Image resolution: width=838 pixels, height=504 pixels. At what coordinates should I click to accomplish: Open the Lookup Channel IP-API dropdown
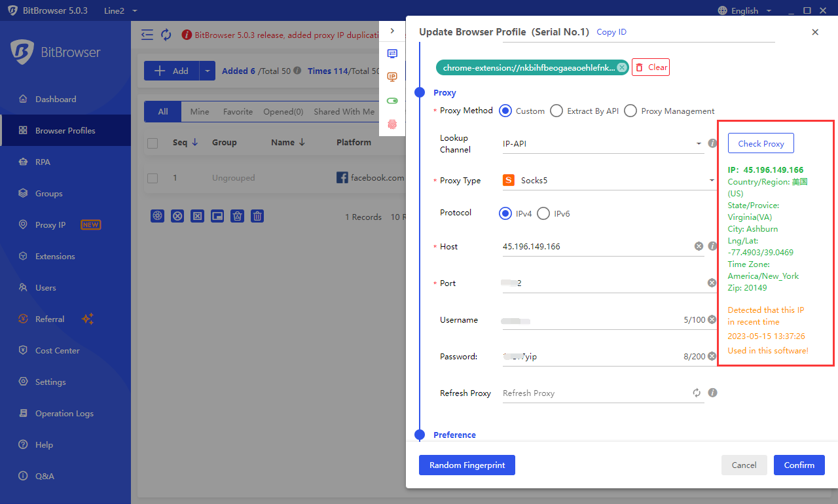[603, 143]
